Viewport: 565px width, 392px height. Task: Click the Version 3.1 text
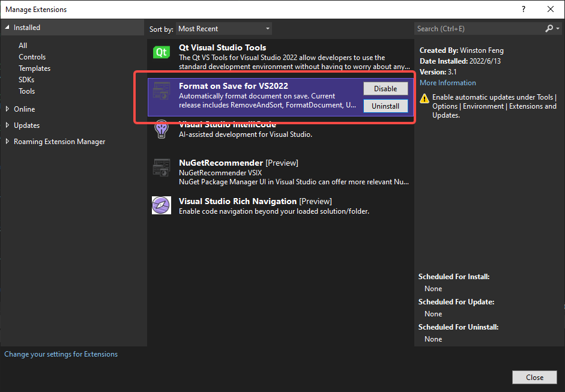coord(438,71)
